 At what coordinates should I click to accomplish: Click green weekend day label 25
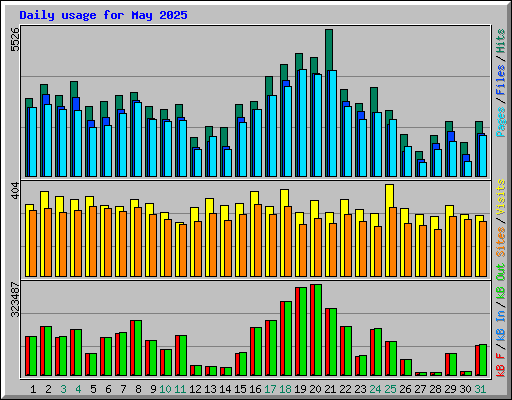(x=390, y=389)
